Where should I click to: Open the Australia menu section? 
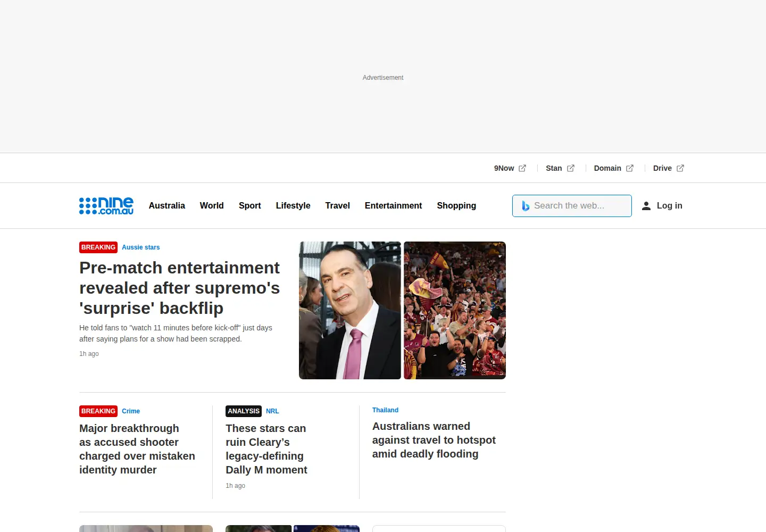(x=167, y=205)
